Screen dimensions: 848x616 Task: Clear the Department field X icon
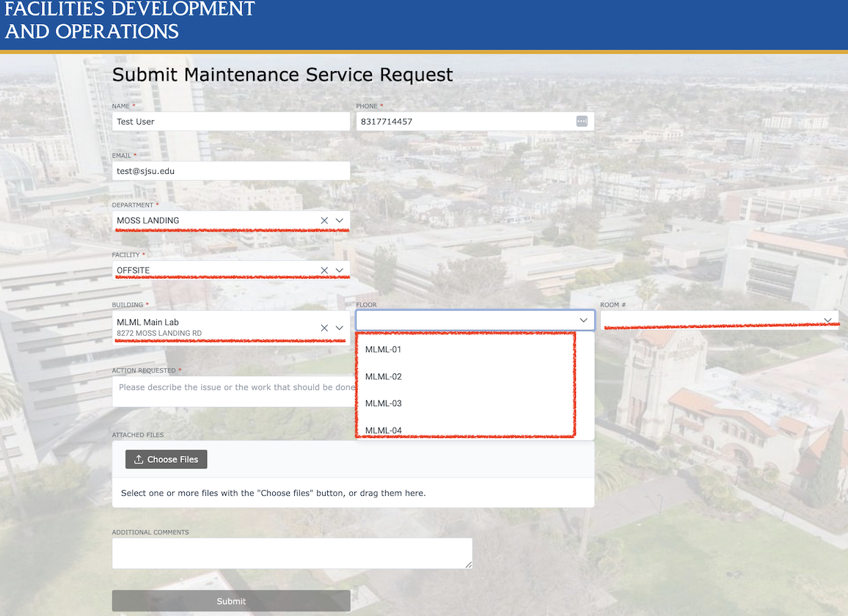[324, 220]
